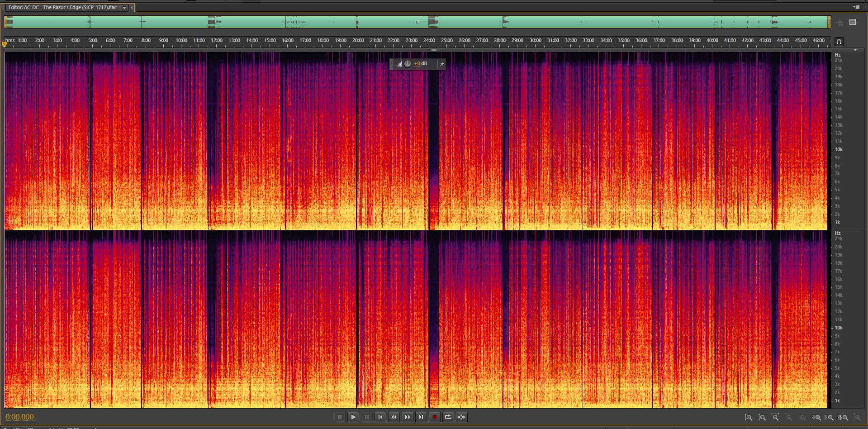Close the Editor file tab

click(x=132, y=8)
